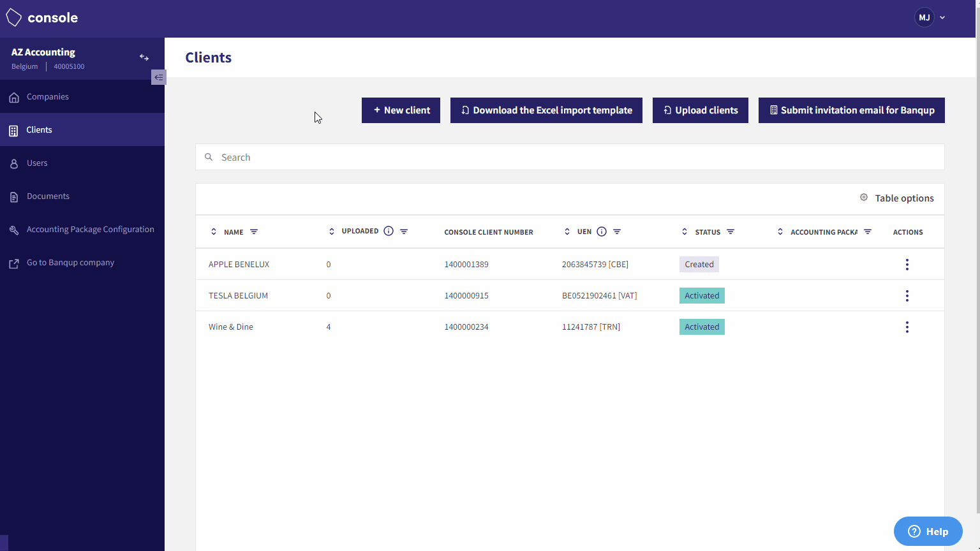
Task: Open actions menu for TESLA BELGIUM
Action: click(x=907, y=296)
